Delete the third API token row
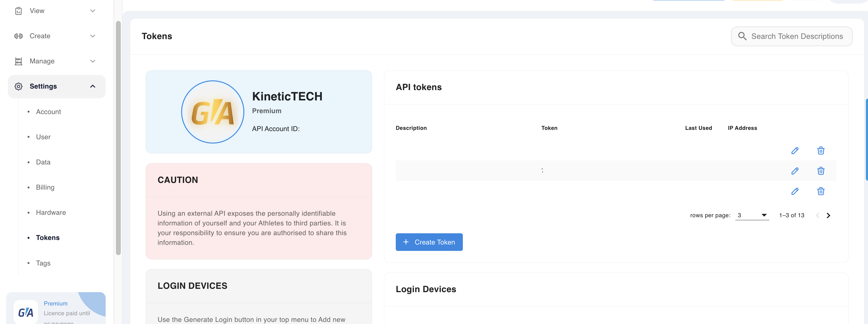The width and height of the screenshot is (868, 324). [821, 191]
